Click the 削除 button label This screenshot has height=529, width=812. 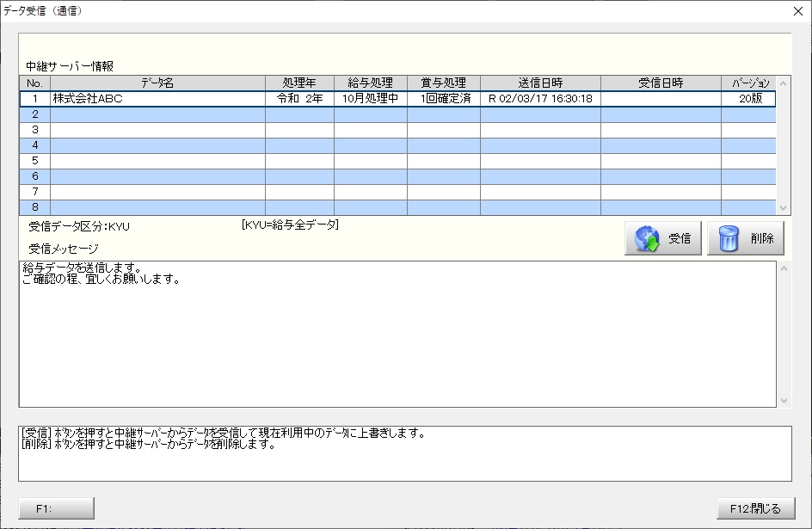coord(762,238)
